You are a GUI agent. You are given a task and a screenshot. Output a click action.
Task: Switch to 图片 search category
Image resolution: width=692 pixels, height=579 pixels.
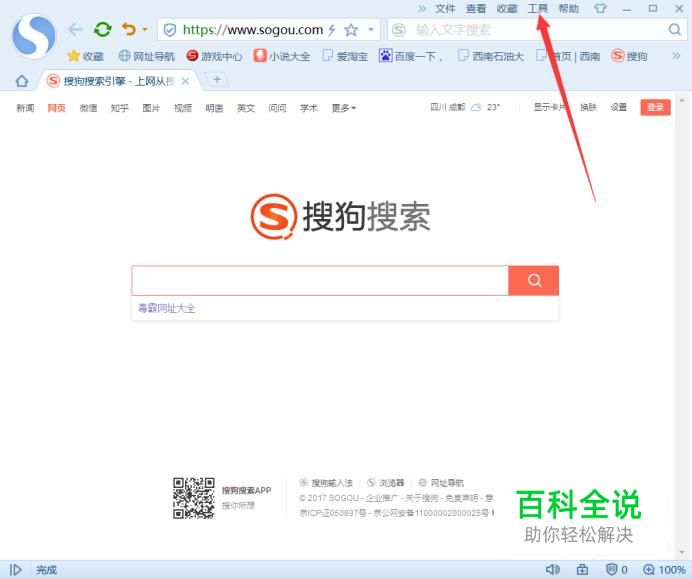point(151,108)
